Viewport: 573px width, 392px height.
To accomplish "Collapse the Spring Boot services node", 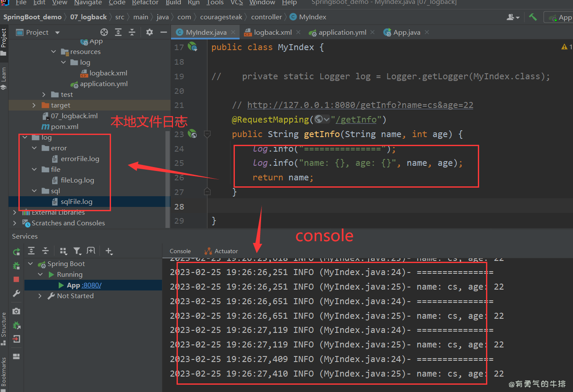I will point(30,264).
